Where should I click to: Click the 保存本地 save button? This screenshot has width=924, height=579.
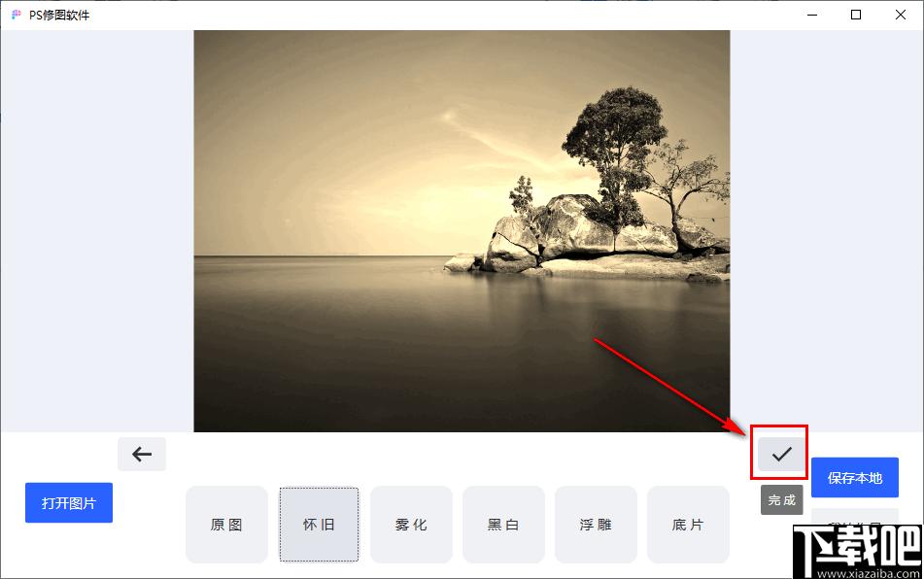pyautogui.click(x=855, y=478)
